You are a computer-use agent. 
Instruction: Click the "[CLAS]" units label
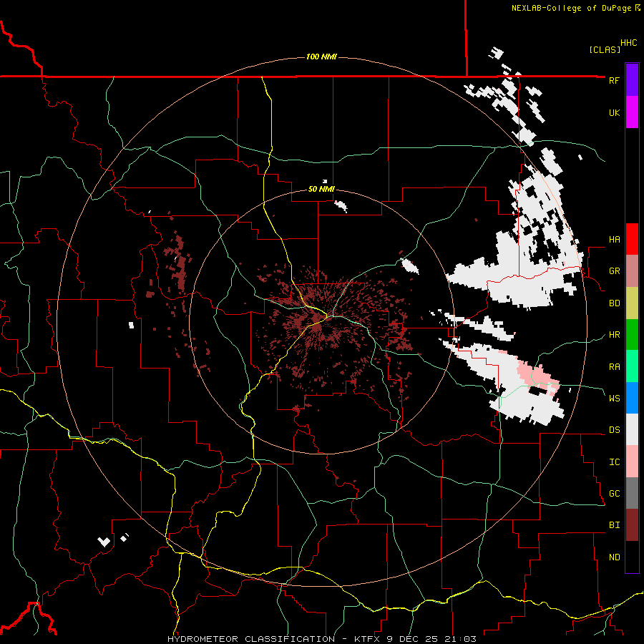tap(605, 50)
